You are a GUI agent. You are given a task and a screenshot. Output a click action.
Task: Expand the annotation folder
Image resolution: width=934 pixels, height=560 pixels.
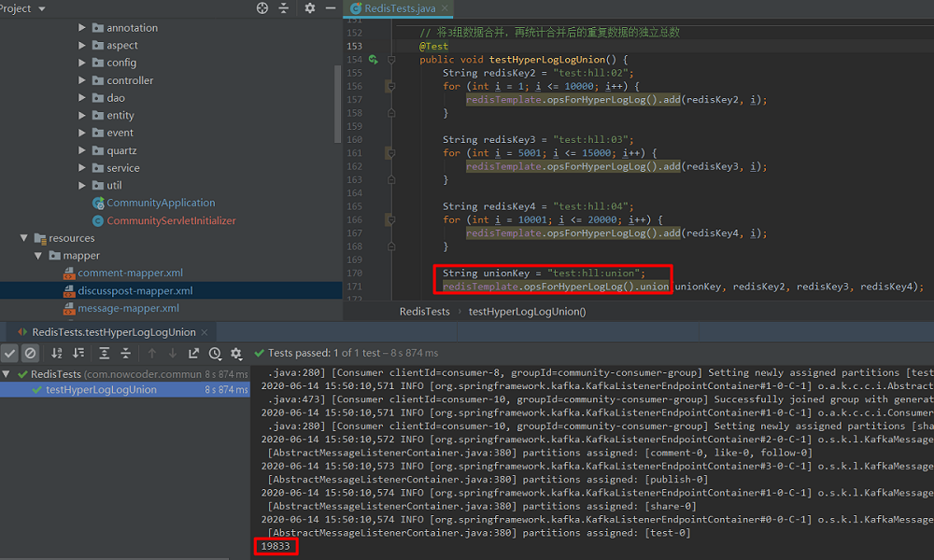[x=82, y=27]
